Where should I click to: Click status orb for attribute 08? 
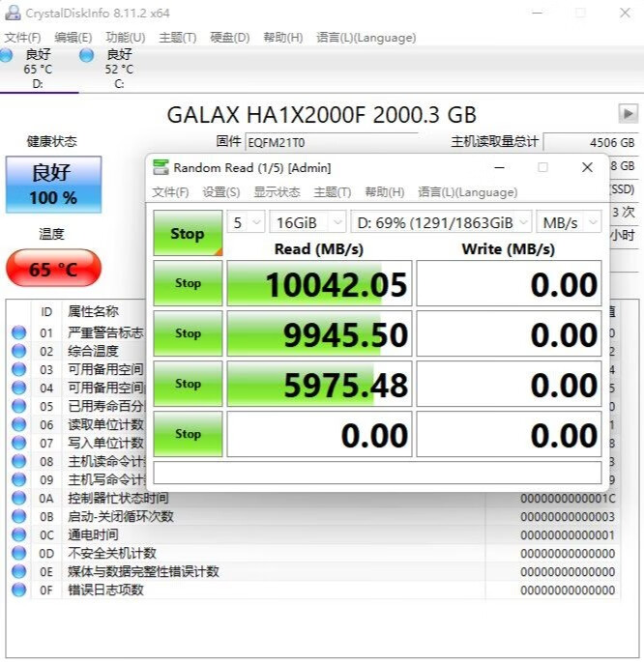click(x=18, y=461)
